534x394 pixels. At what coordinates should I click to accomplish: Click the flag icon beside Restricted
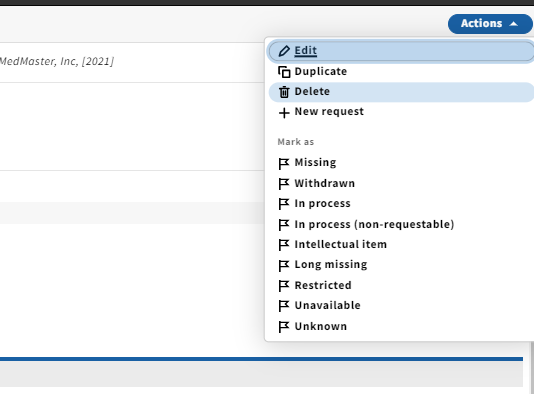click(x=284, y=286)
